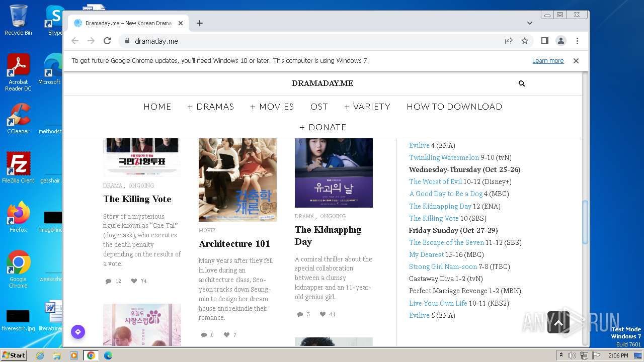644x362 pixels.
Task: Click the Windows Start button
Action: tap(14, 355)
